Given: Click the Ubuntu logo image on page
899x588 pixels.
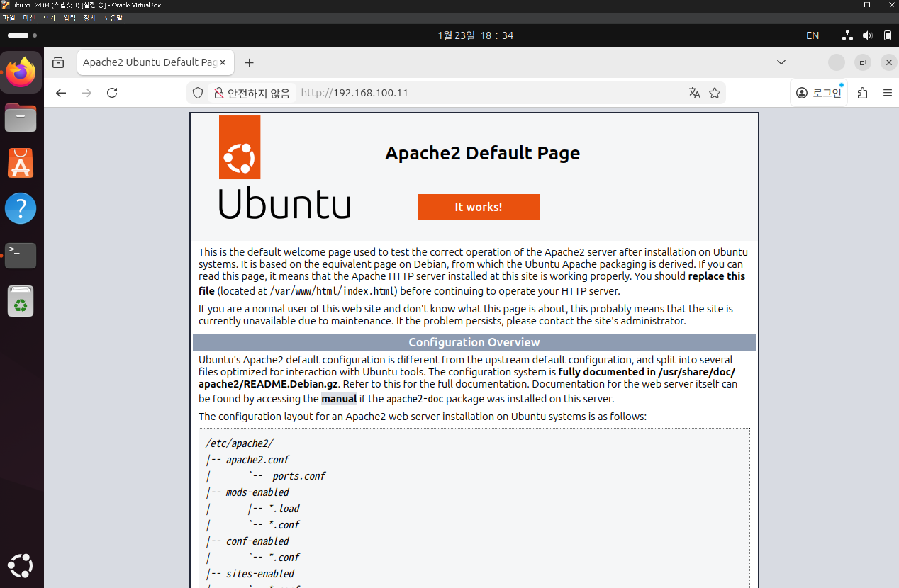Looking at the screenshot, I should point(284,168).
